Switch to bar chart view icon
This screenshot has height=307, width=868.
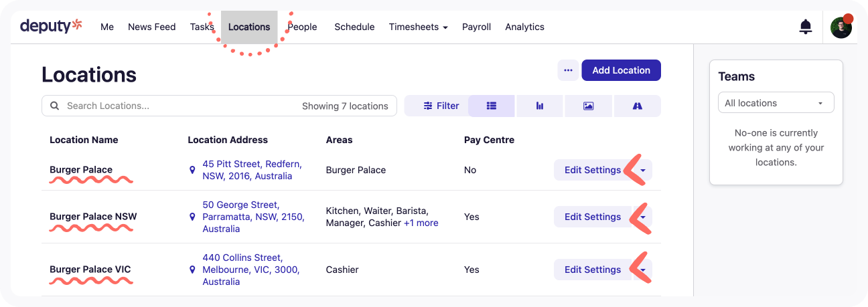pos(539,106)
